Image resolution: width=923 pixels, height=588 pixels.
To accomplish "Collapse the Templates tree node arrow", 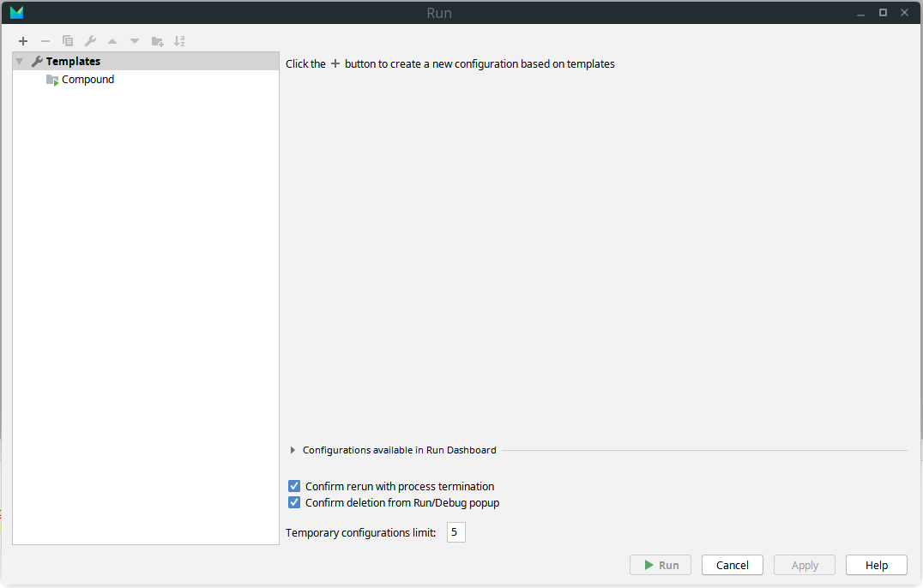I will pyautogui.click(x=20, y=62).
